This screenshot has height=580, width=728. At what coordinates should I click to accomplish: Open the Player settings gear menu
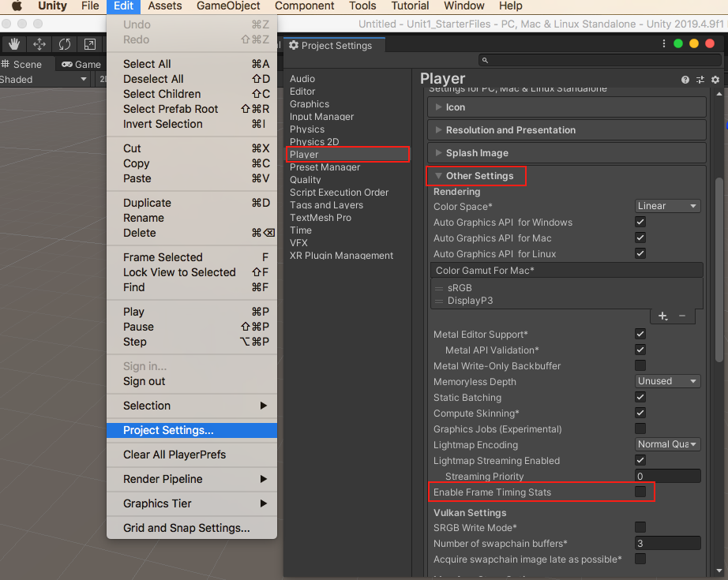pos(715,79)
